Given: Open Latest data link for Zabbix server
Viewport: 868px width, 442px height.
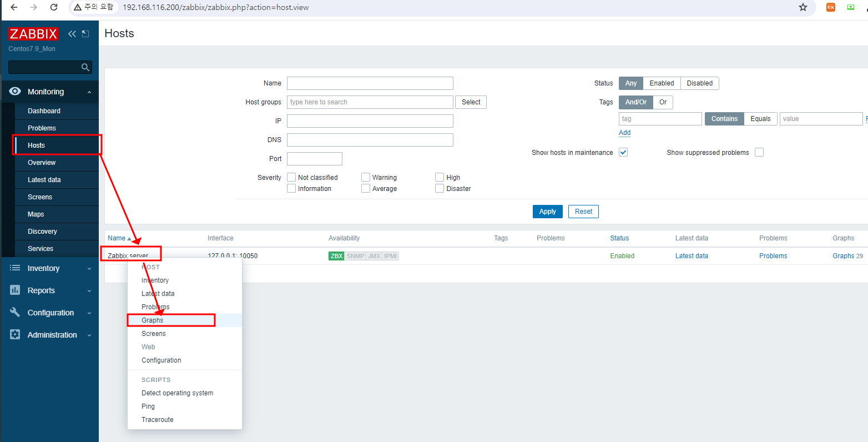Looking at the screenshot, I should [x=692, y=256].
